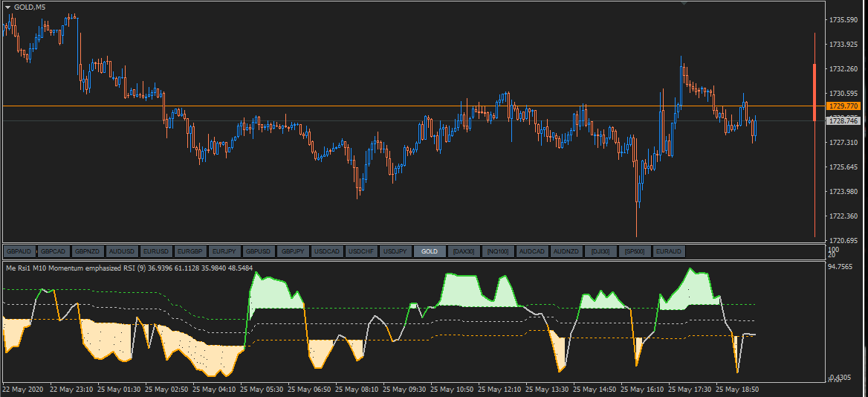The width and height of the screenshot is (868, 397).
Task: Load the [SP500] index button
Action: pyautogui.click(x=635, y=251)
